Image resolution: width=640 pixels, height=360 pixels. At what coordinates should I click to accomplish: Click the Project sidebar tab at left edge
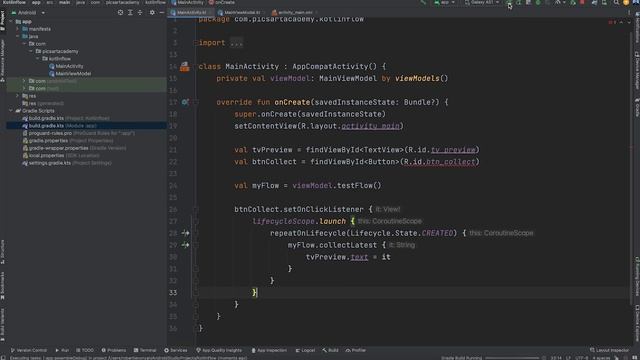[2, 20]
